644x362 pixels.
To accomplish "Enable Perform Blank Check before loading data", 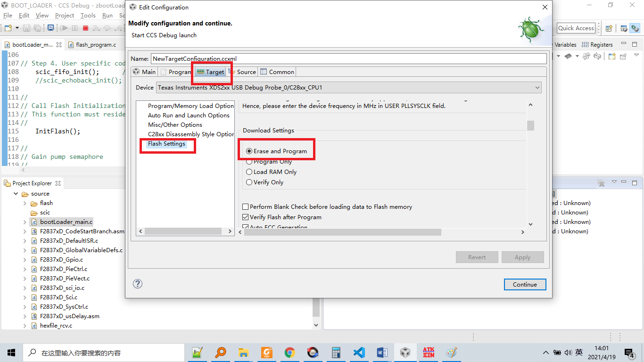I will click(246, 206).
